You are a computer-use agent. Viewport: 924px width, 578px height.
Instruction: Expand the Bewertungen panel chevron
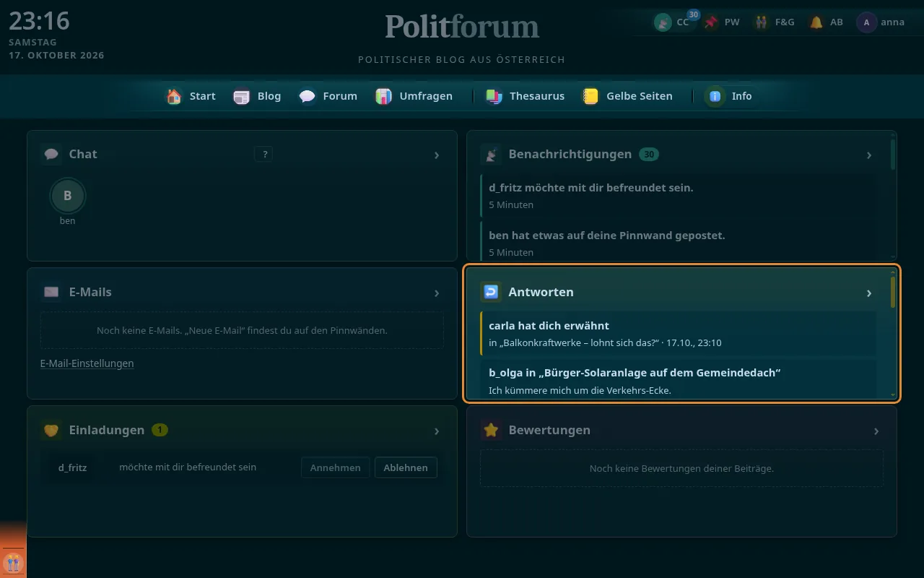(x=876, y=431)
